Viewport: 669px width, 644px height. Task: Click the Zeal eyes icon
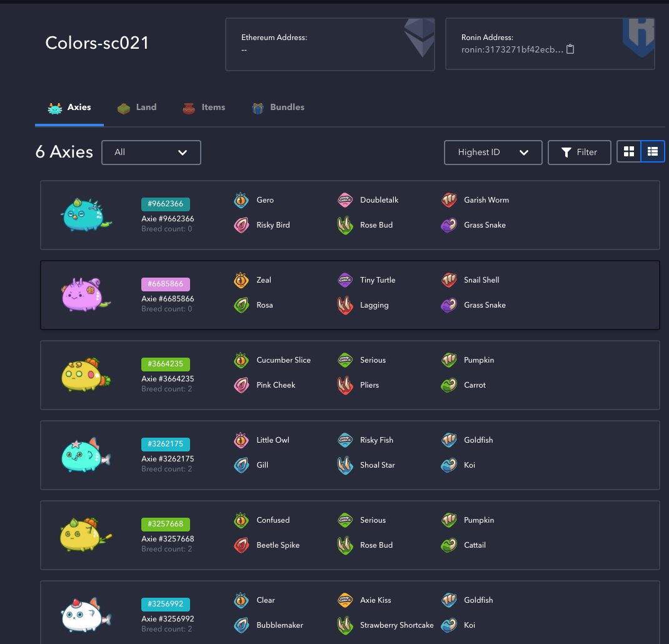click(241, 280)
